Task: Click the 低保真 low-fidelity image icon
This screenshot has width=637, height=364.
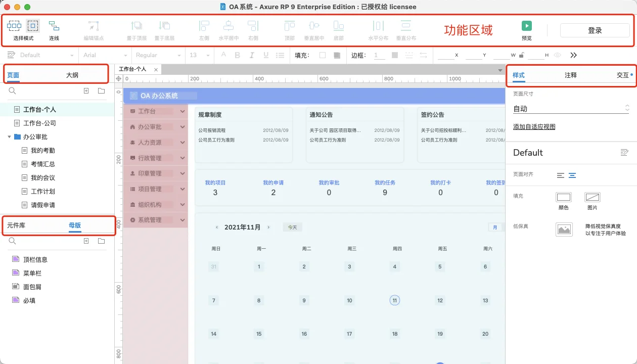Action: (564, 230)
